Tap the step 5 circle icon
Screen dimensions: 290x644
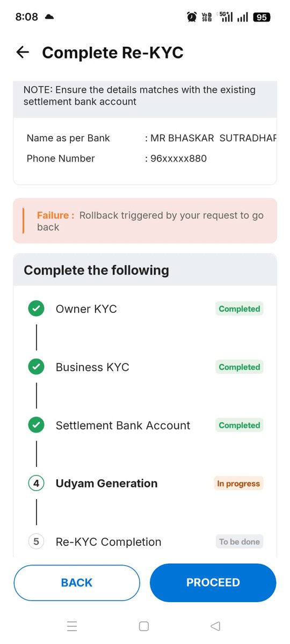pyautogui.click(x=36, y=541)
